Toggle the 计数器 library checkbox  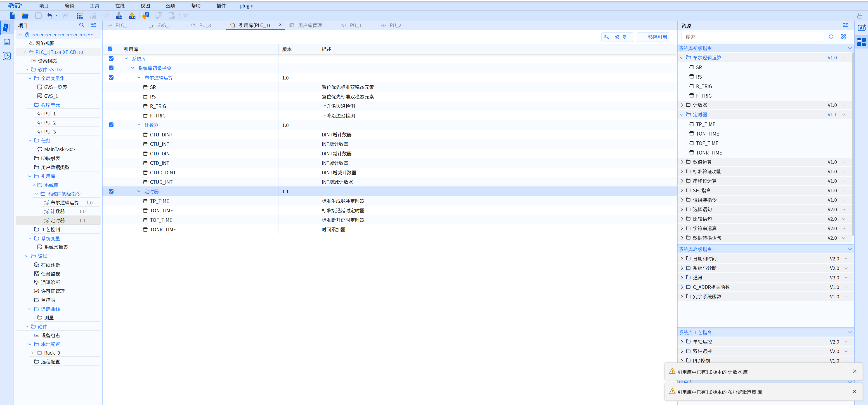(111, 125)
